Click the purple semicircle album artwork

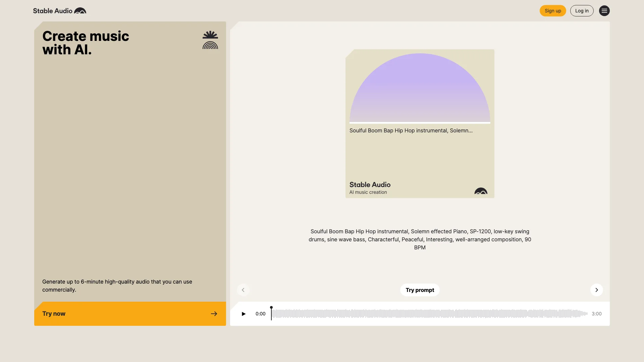[x=420, y=88]
